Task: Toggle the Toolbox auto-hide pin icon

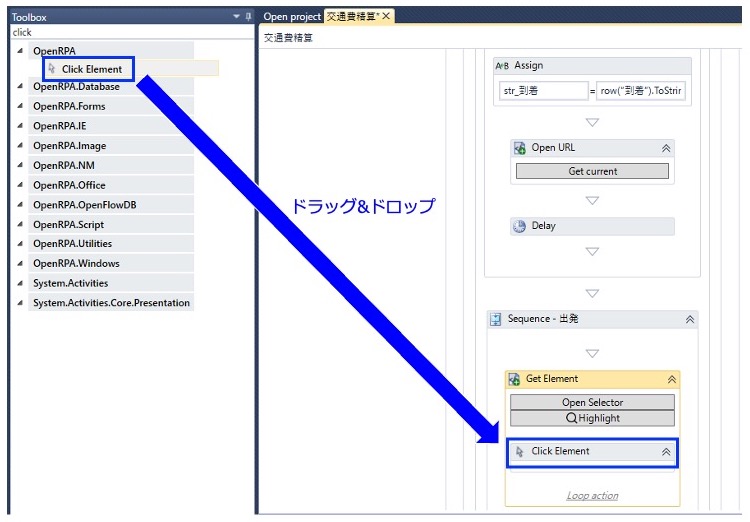Action: (x=248, y=17)
